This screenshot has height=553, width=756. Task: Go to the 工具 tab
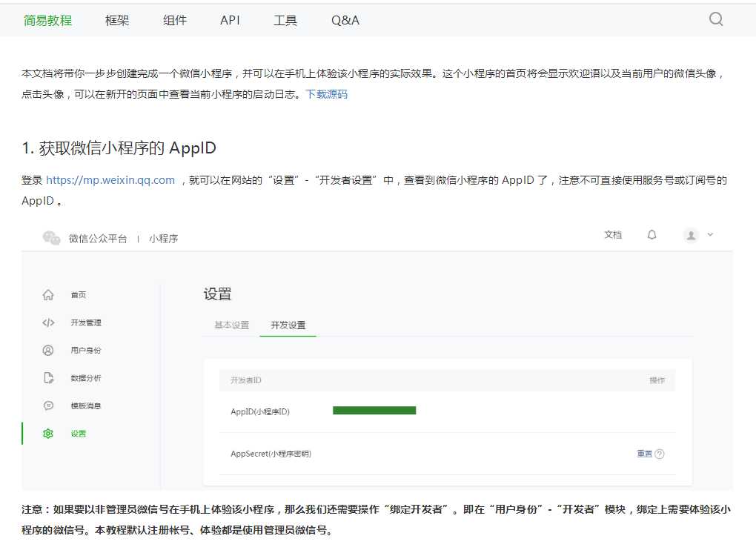(285, 20)
